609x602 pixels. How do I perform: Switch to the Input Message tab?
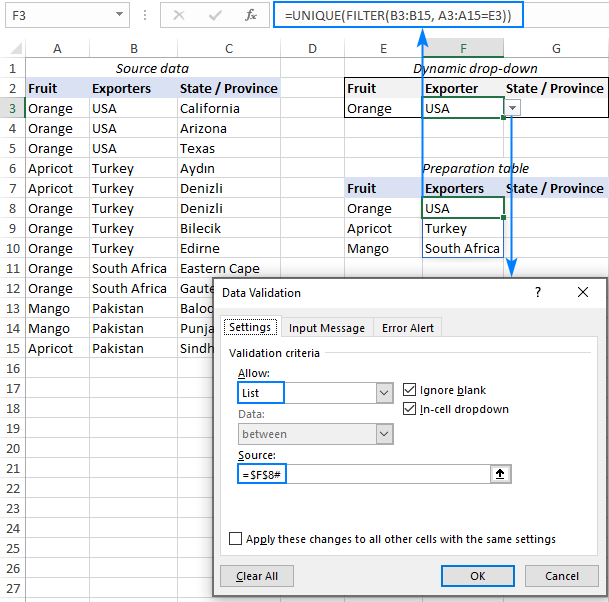327,328
